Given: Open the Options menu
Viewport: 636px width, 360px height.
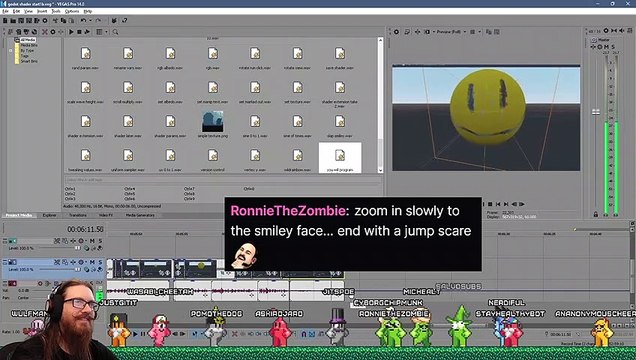Looking at the screenshot, I should (x=72, y=11).
